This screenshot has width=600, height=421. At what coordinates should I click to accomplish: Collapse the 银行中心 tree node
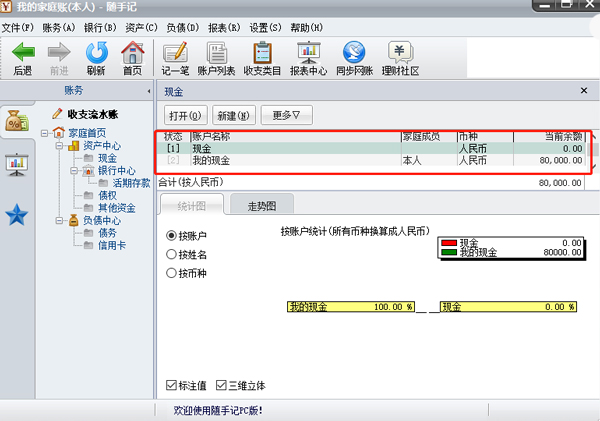[x=74, y=171]
